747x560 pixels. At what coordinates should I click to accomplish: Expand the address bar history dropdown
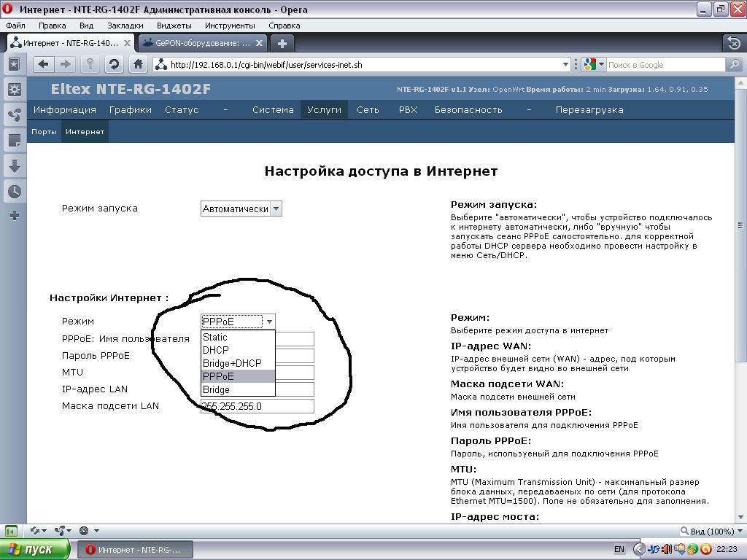[x=565, y=64]
